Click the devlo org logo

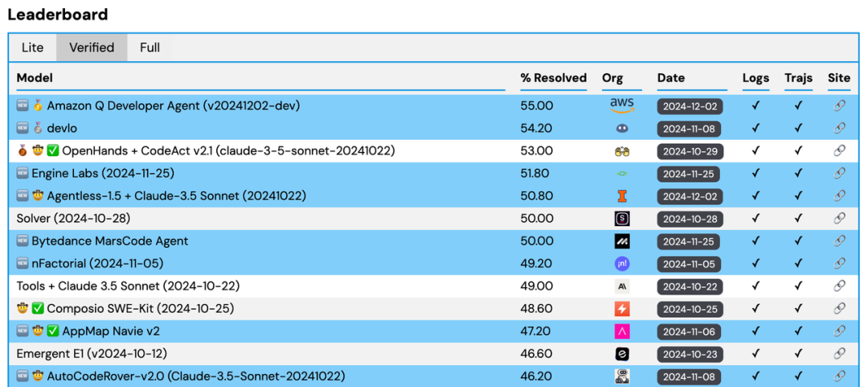[x=622, y=128]
